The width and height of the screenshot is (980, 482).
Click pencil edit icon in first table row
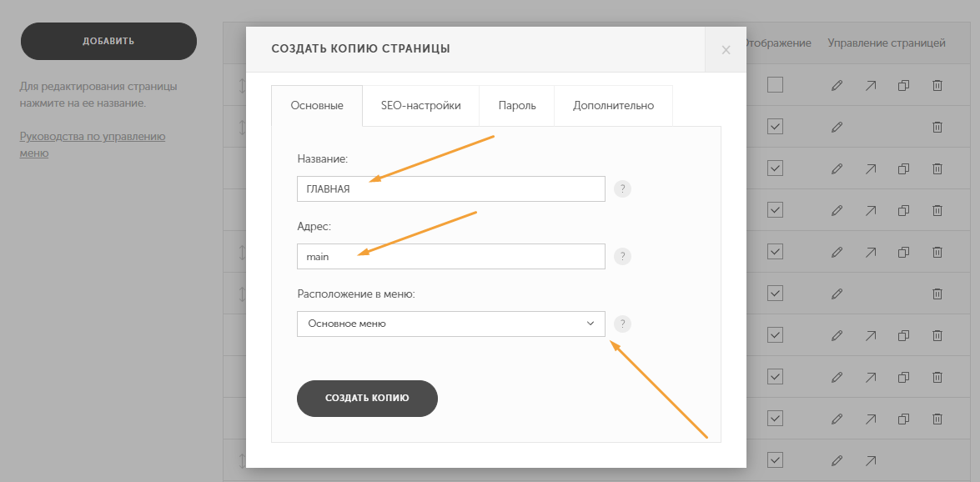point(837,85)
